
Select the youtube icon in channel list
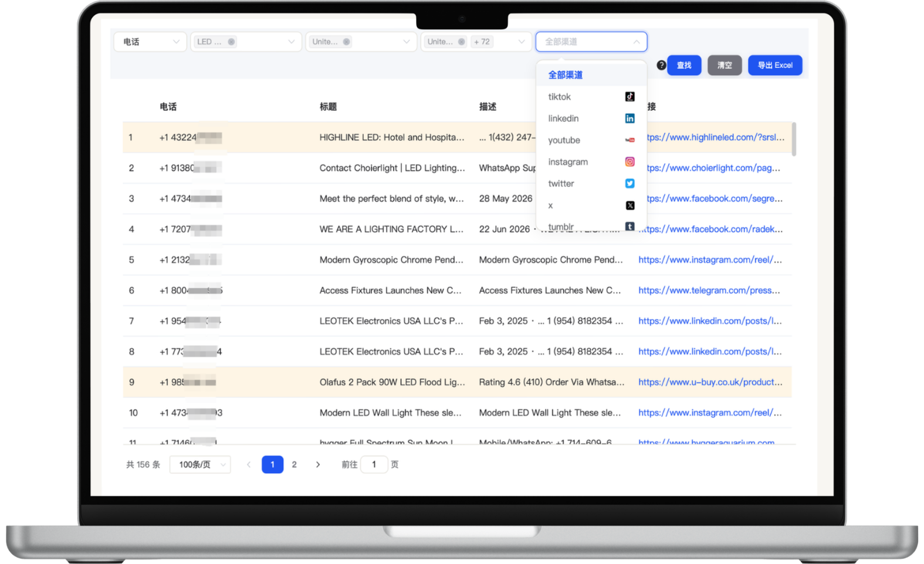pos(629,140)
